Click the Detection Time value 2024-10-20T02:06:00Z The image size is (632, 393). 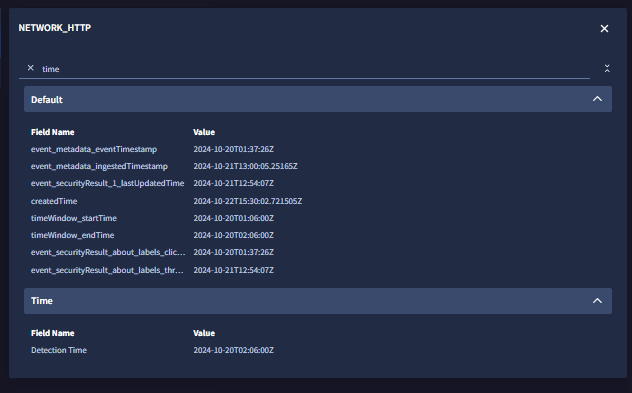tap(233, 350)
